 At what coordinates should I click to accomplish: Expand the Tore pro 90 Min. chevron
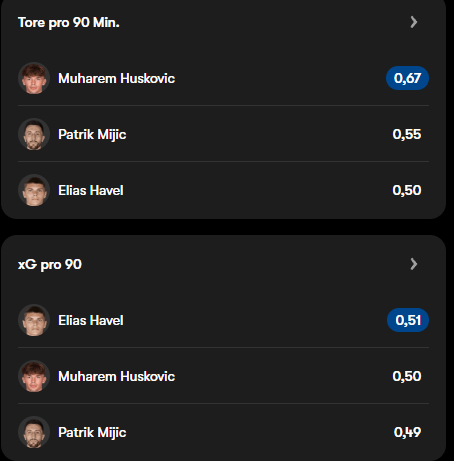[414, 22]
